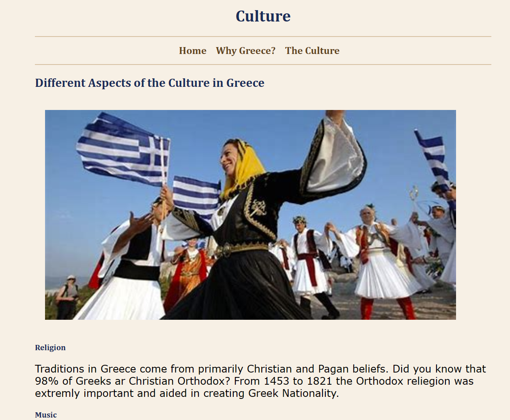Image resolution: width=510 pixels, height=420 pixels.
Task: Open the Home navigation link
Action: pos(193,51)
